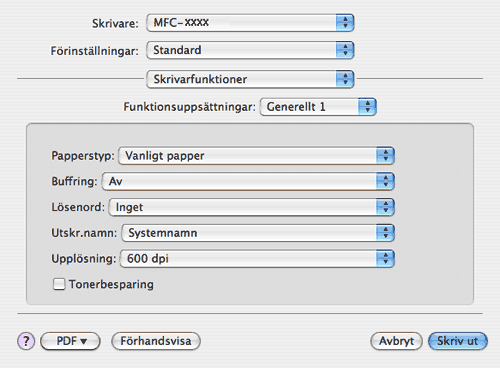Expand the Lösenord Inget dropdown
The height and width of the screenshot is (368, 500).
pyautogui.click(x=252, y=207)
